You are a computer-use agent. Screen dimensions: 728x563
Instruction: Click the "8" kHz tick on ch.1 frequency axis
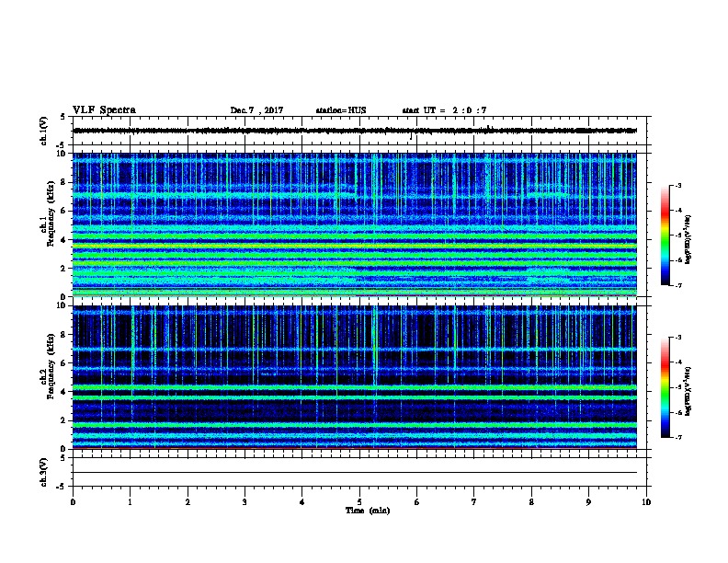click(63, 182)
